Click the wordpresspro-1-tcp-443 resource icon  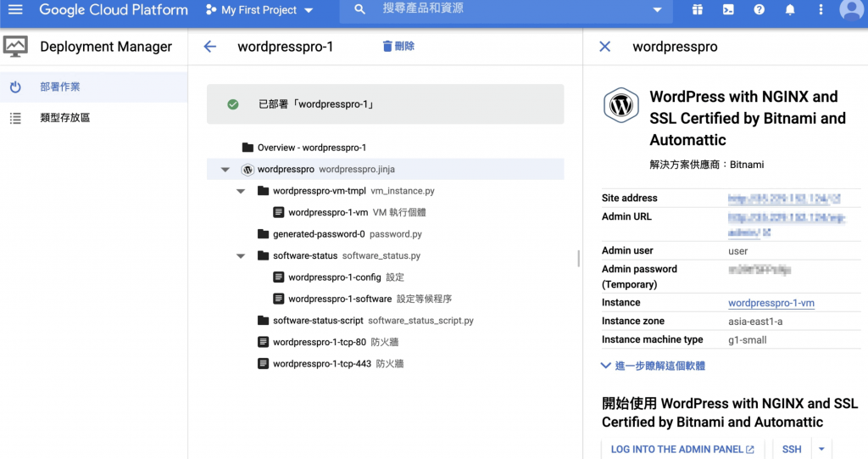click(x=264, y=364)
